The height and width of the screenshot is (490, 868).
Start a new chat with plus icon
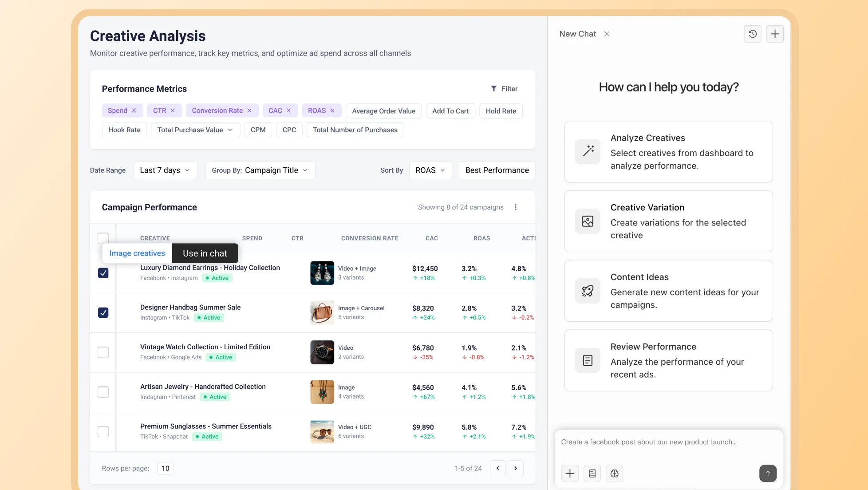tap(774, 34)
